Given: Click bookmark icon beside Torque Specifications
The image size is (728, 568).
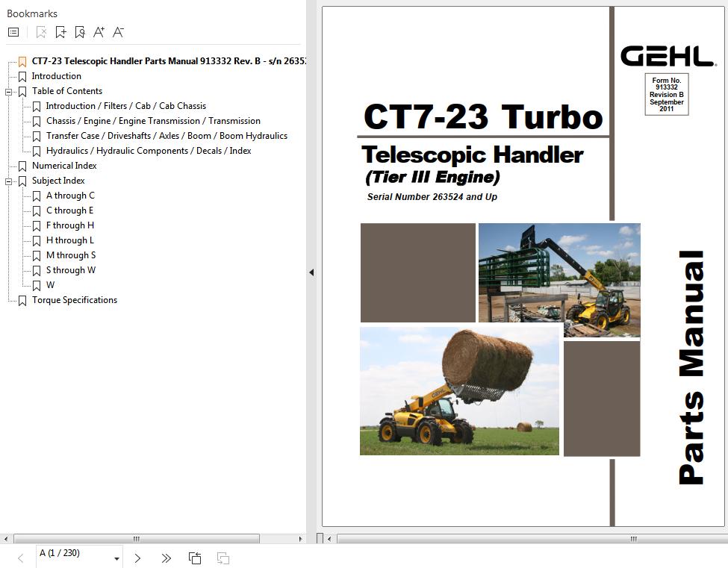Looking at the screenshot, I should point(22,301).
